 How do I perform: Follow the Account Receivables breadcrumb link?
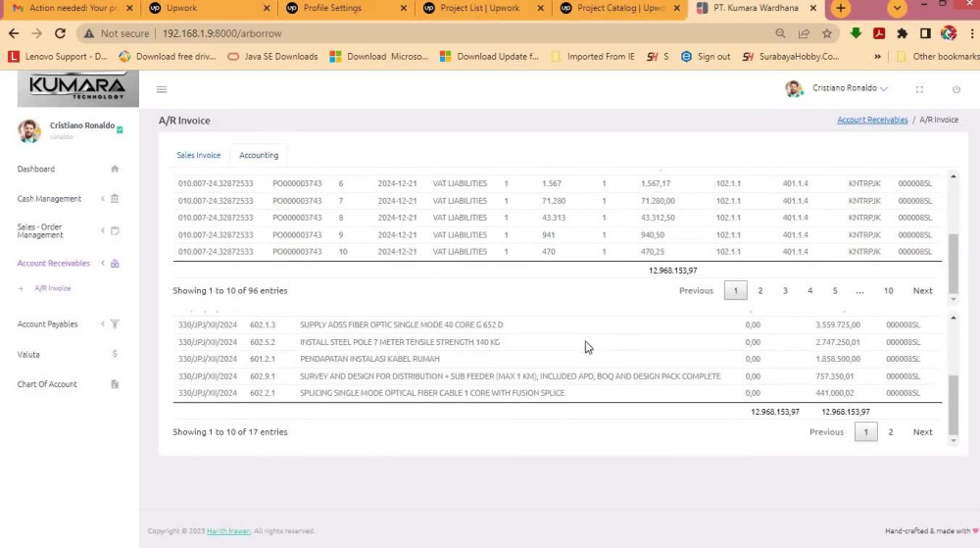pos(872,120)
